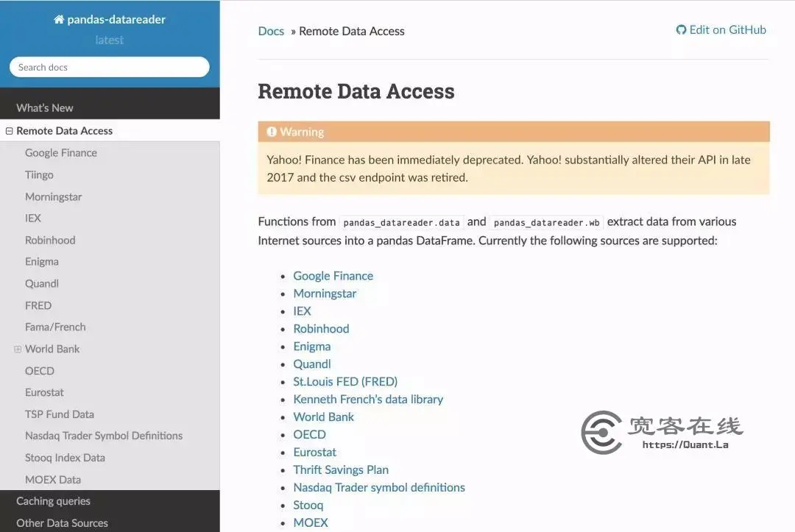Select Quandl in the sidebar

(41, 284)
